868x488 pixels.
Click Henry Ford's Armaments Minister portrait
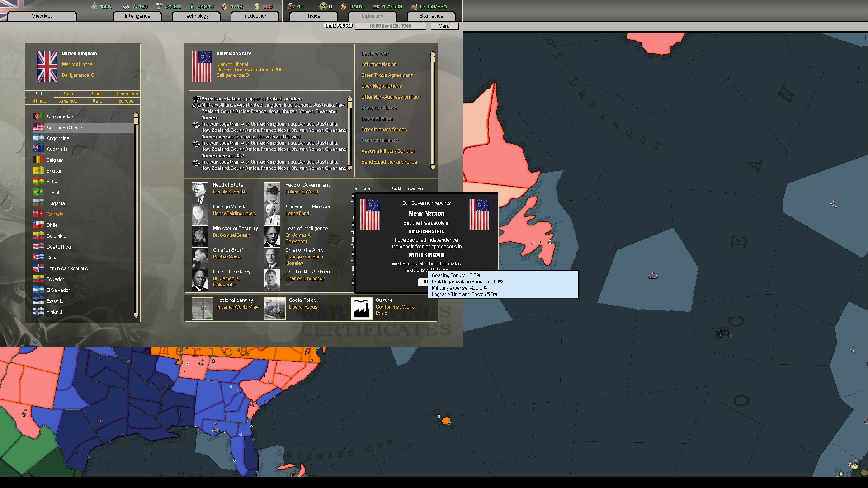pyautogui.click(x=272, y=214)
